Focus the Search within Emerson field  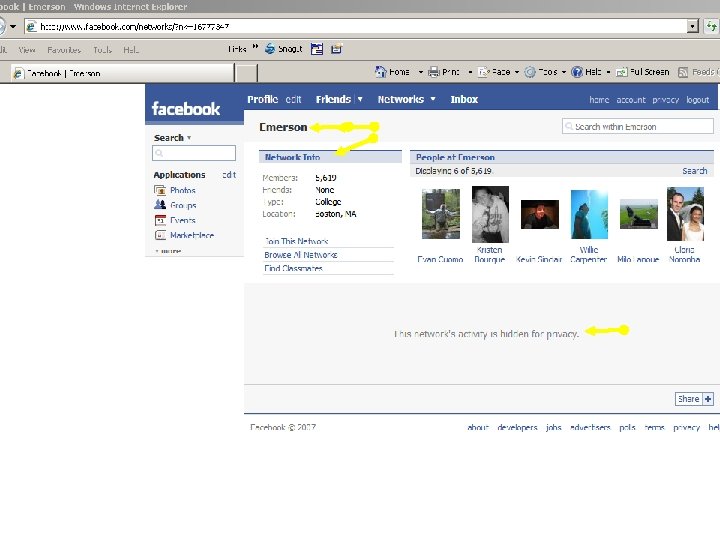(638, 126)
